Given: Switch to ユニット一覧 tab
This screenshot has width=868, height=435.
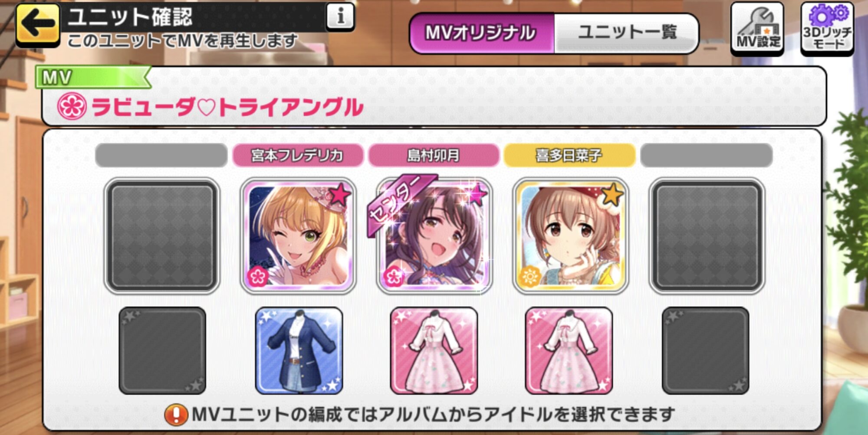Looking at the screenshot, I should pos(627,33).
